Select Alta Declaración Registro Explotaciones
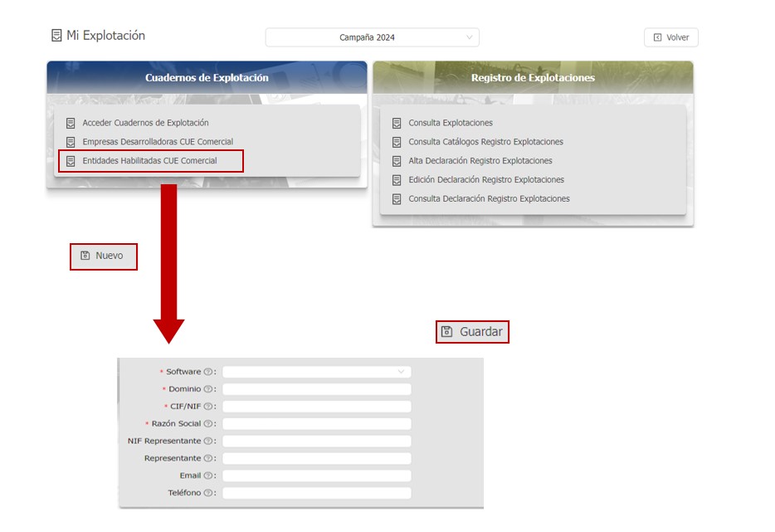This screenshot has width=775, height=532. tap(480, 161)
